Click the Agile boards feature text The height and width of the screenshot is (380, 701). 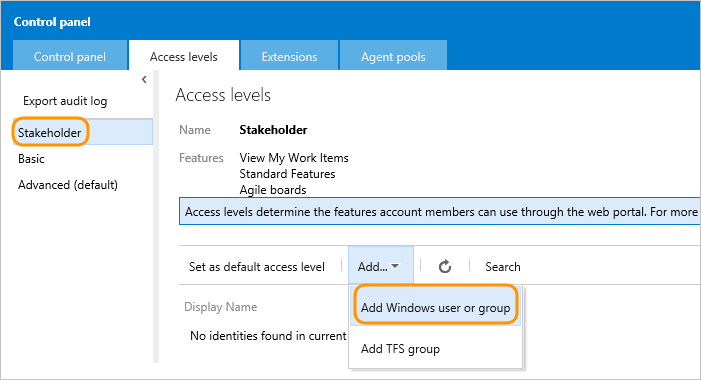(273, 190)
